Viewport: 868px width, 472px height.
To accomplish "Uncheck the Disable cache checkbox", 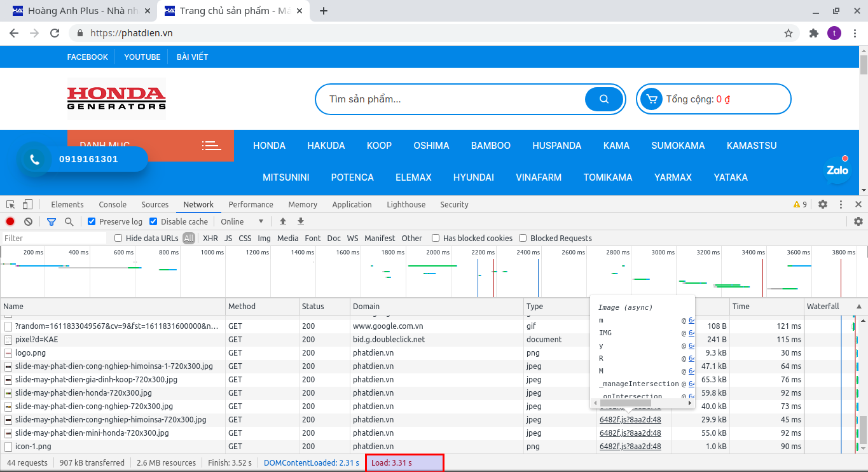I will (x=153, y=221).
